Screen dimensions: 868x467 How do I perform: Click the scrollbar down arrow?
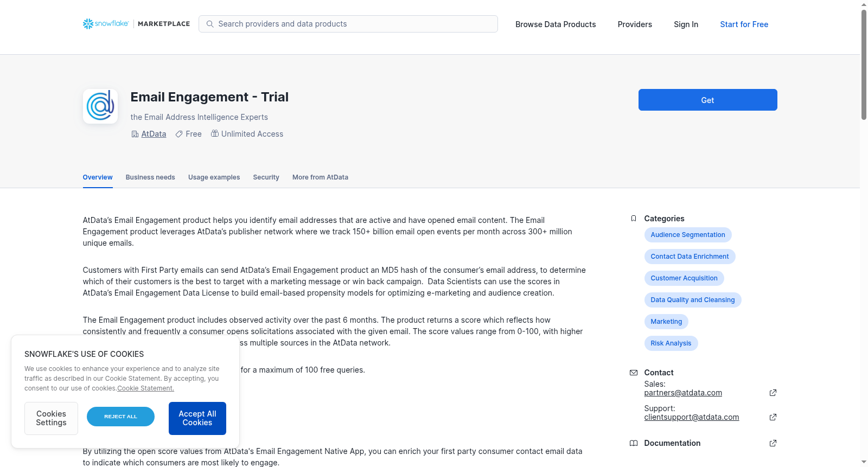click(x=864, y=462)
